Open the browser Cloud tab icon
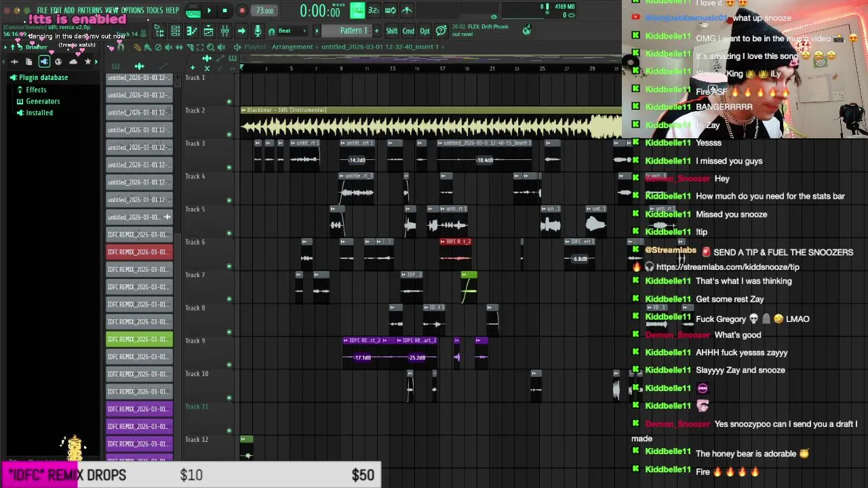This screenshot has width=868, height=488. tap(73, 62)
